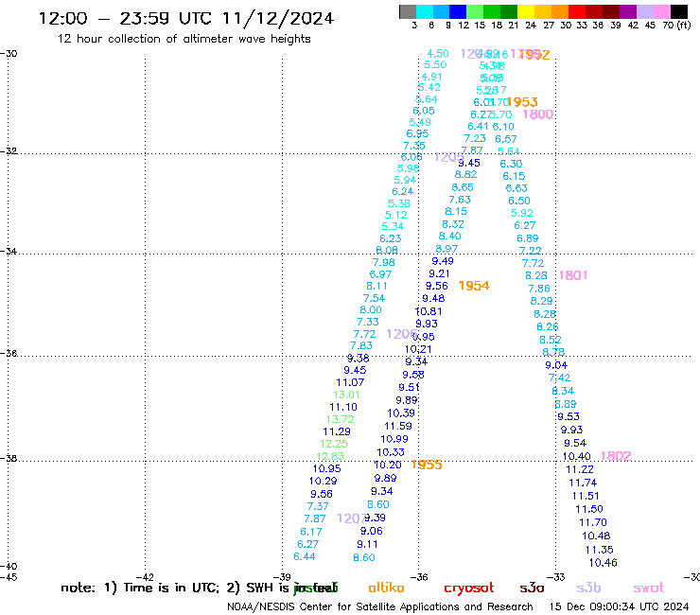Click the orange time marker 1954

(x=474, y=286)
